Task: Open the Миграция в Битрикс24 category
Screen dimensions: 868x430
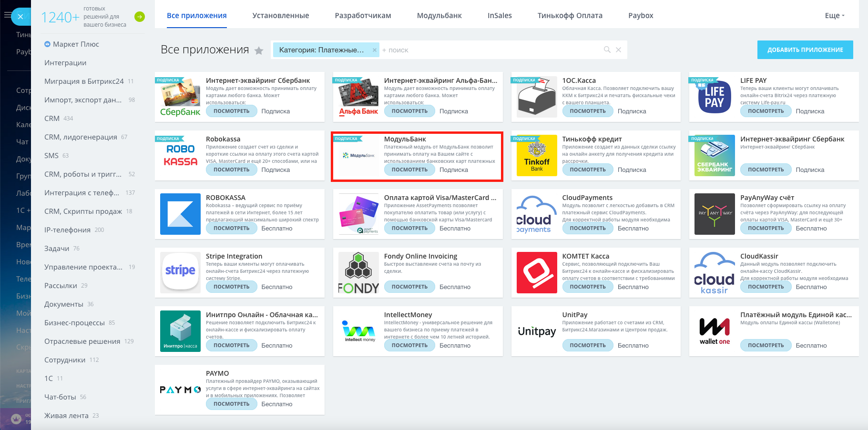Action: click(84, 81)
